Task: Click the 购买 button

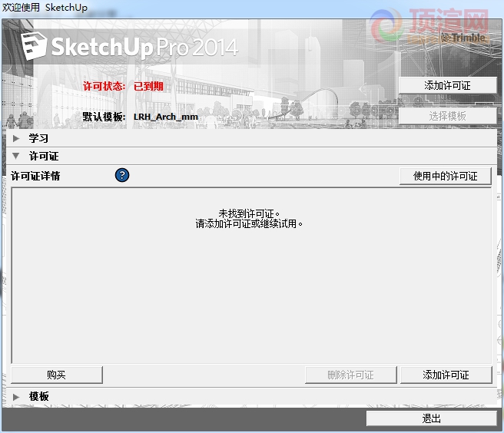Action: point(57,375)
